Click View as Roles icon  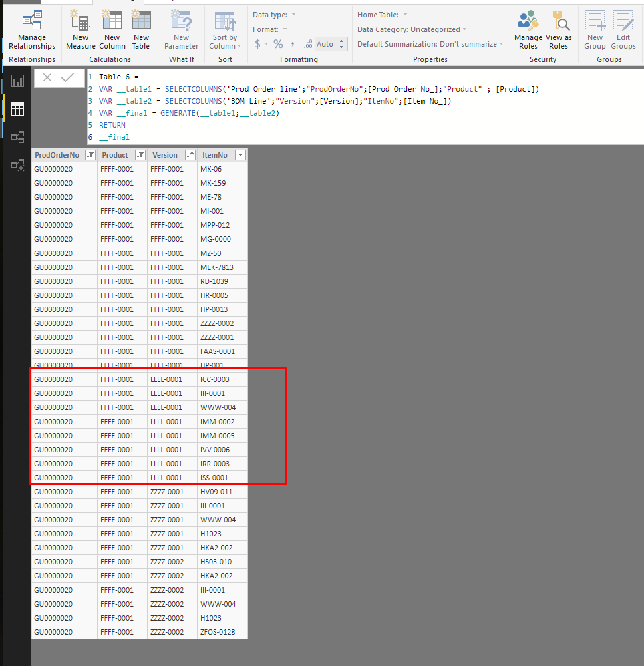pyautogui.click(x=558, y=31)
